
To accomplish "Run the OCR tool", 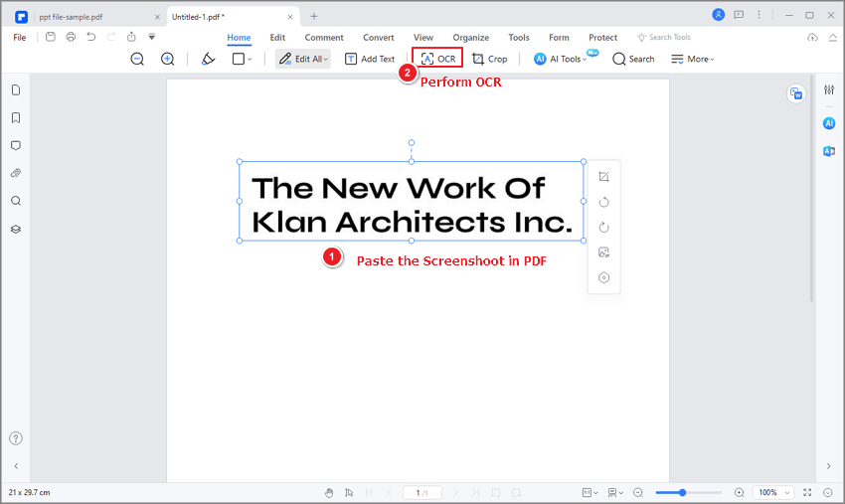I will click(x=437, y=59).
